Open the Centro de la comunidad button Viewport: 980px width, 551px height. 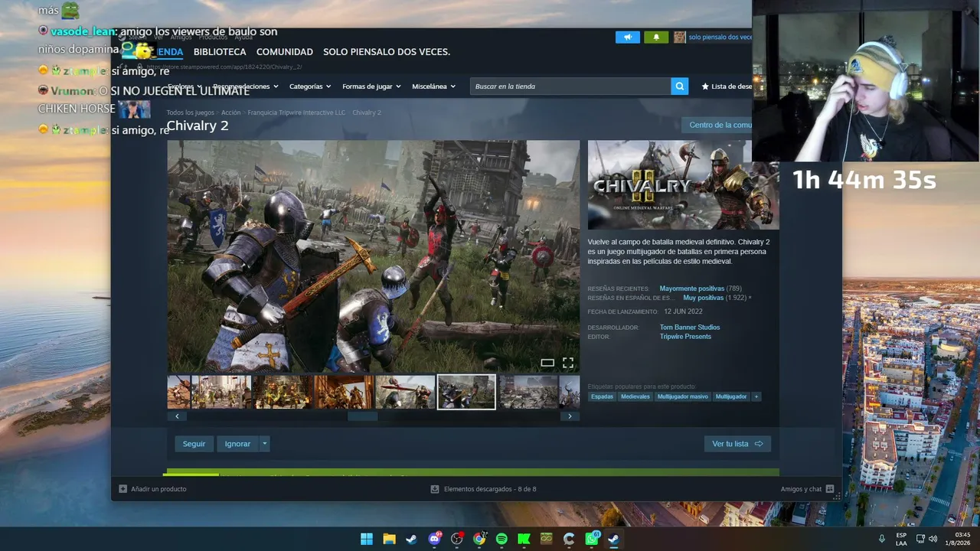[717, 125]
